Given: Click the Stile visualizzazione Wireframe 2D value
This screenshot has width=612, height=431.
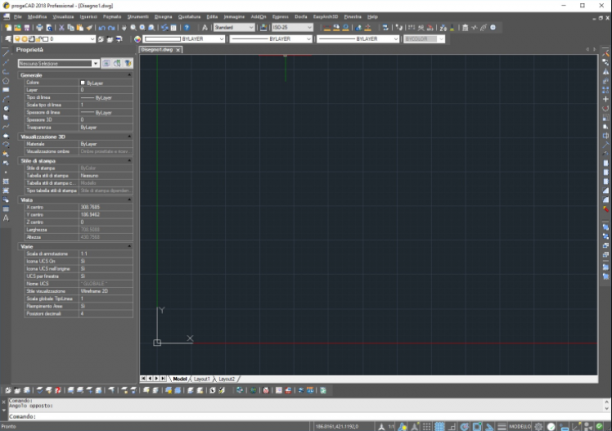Looking at the screenshot, I should [x=106, y=291].
